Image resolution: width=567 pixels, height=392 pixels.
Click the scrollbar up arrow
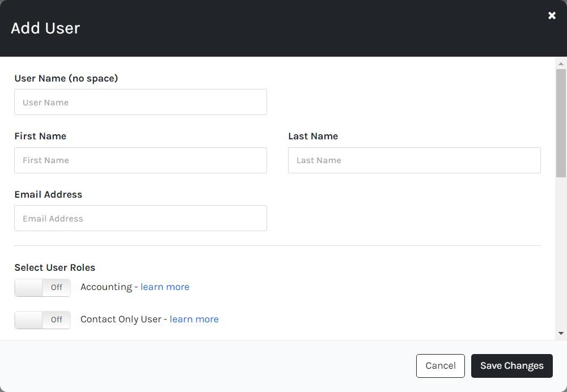pos(561,63)
